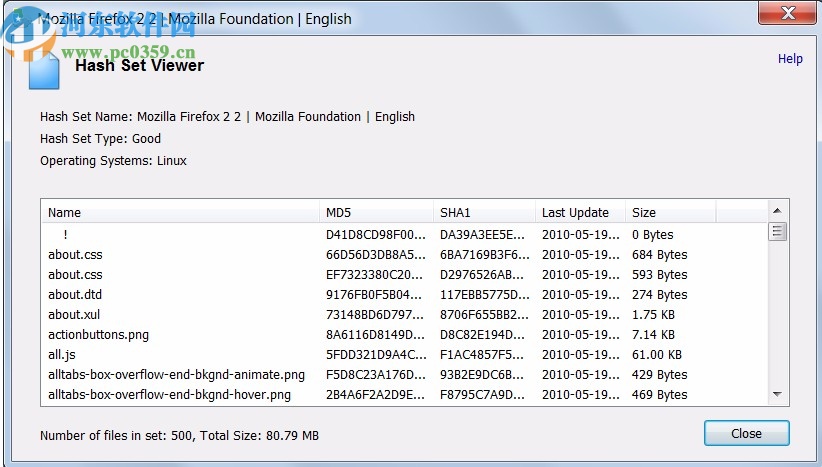Sort by the Size column header

pyautogui.click(x=670, y=212)
